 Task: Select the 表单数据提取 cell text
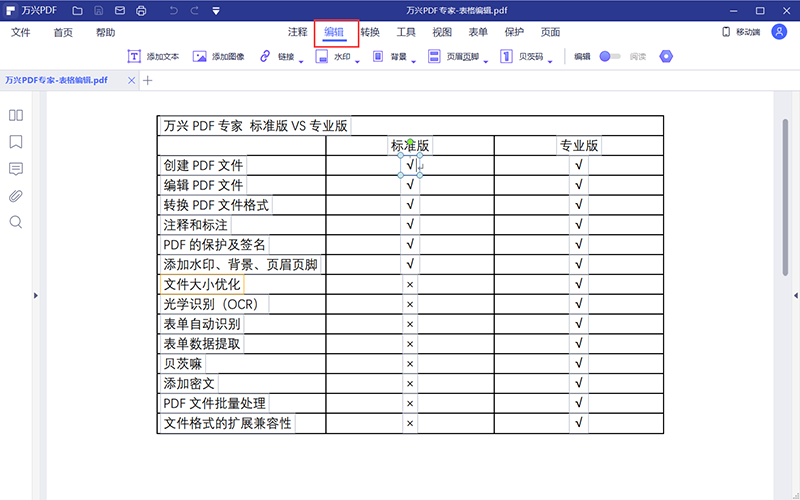coord(202,344)
